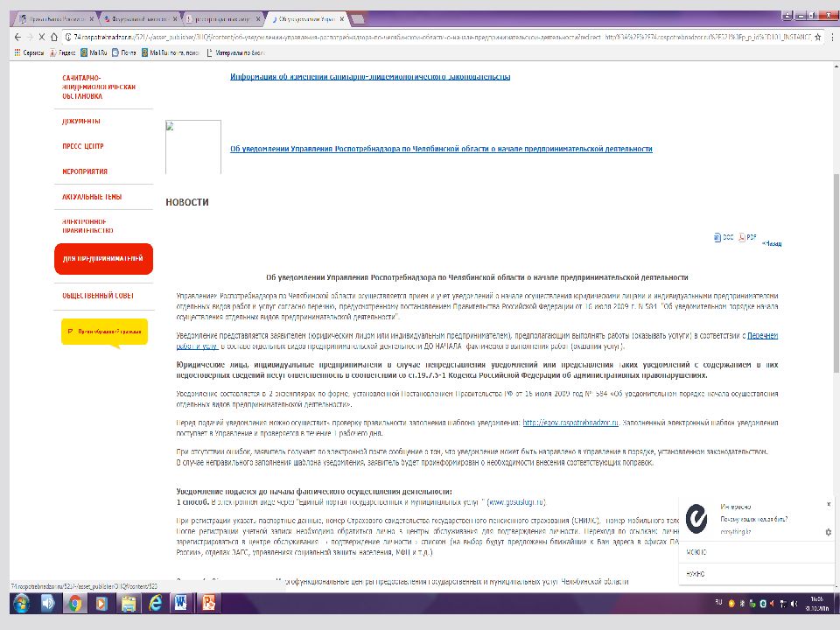Go back with browser back arrow
Viewport: 840px width, 630px height.
tap(17, 37)
